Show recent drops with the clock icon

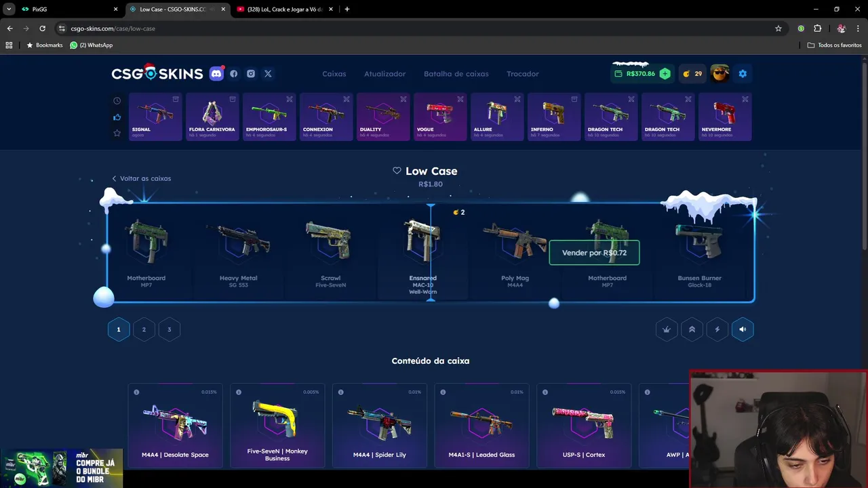tap(117, 101)
